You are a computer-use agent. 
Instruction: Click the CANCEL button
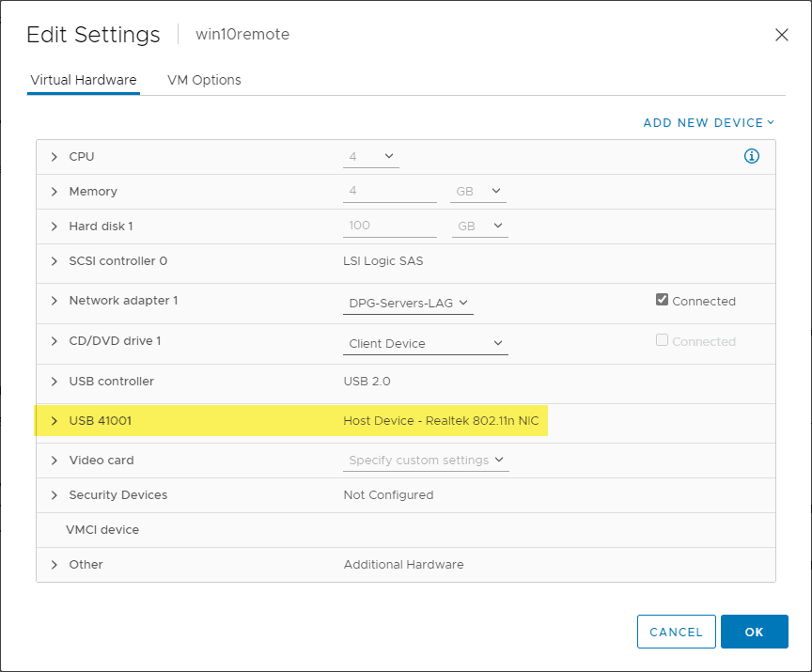[676, 632]
